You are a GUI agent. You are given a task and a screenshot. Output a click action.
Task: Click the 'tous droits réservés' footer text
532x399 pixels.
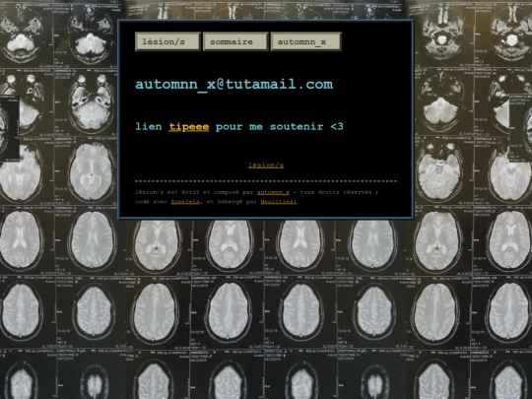[336, 192]
